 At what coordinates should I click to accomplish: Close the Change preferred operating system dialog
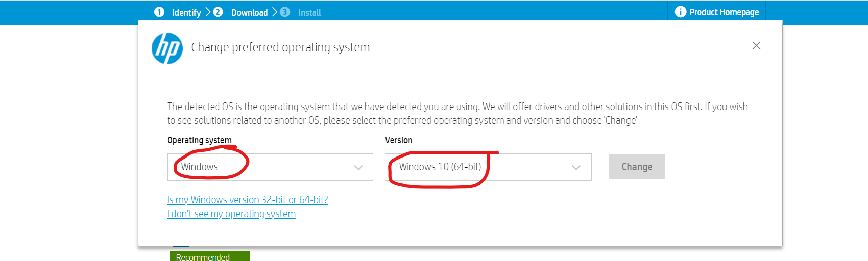coord(756,46)
